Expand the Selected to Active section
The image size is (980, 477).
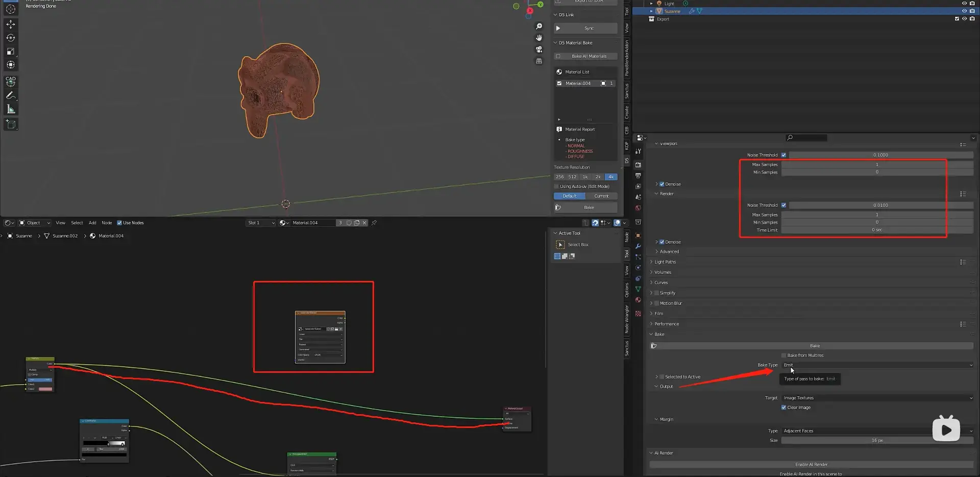click(679, 377)
